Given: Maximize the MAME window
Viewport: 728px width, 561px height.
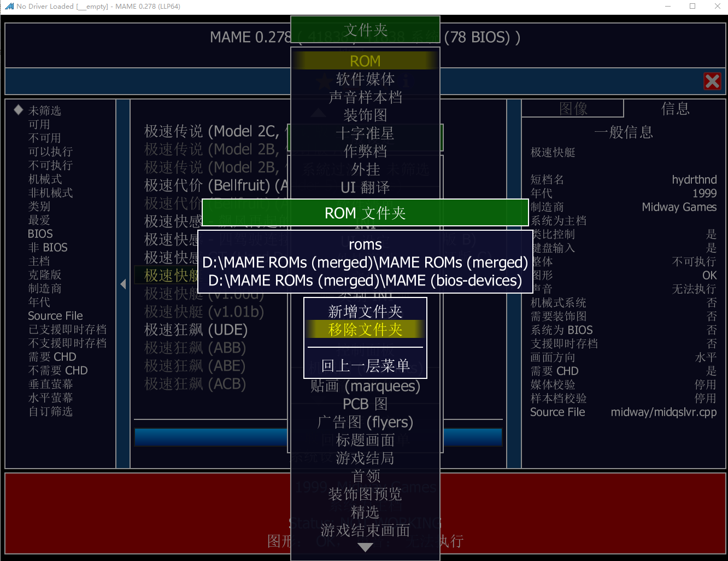Looking at the screenshot, I should pos(692,7).
